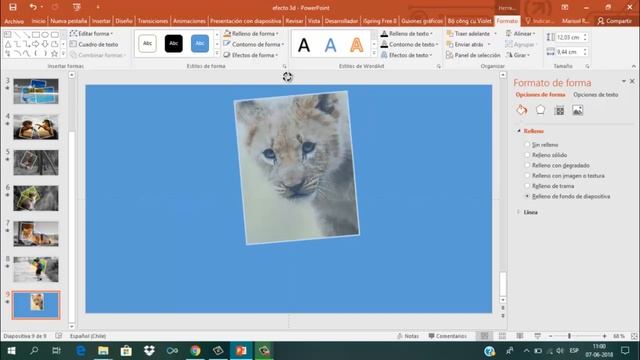Switch to the Insertar tab
Image resolution: width=640 pixels, height=360 pixels.
101,21
